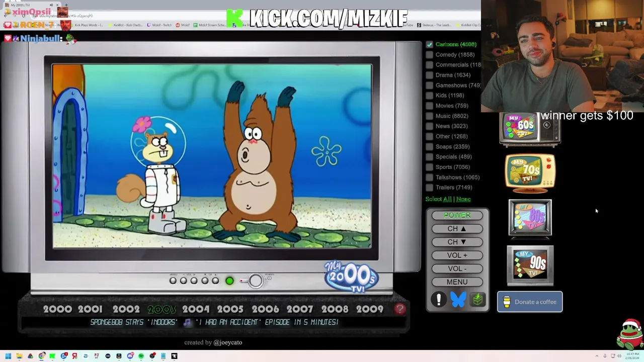Click the highlighted 2003 year tab

[162, 309]
